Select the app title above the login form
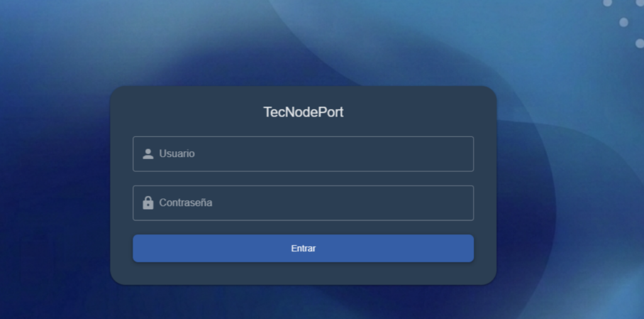Image resolution: width=644 pixels, height=319 pixels. coord(303,112)
